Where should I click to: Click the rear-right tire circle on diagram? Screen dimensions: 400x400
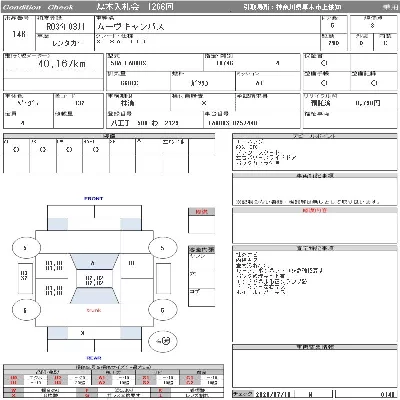point(162,310)
